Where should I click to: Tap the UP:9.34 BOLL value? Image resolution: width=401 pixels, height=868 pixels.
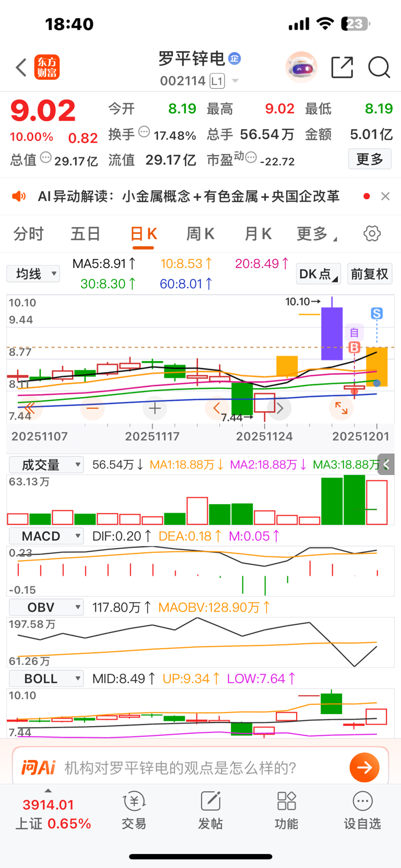tap(191, 679)
